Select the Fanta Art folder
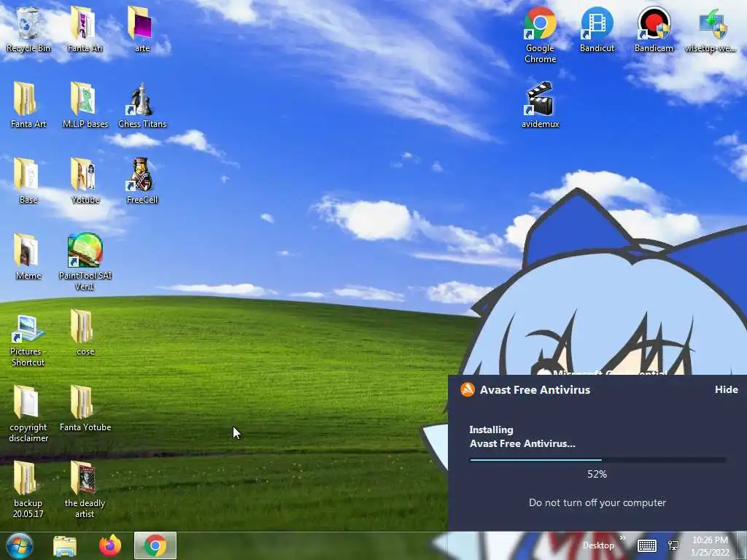 click(x=28, y=105)
